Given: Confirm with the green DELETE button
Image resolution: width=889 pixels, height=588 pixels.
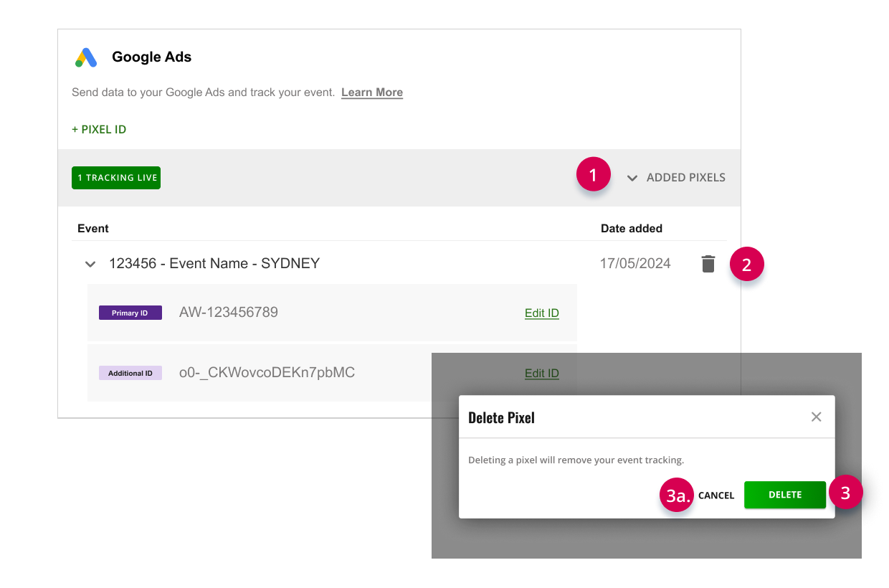Looking at the screenshot, I should coord(785,495).
